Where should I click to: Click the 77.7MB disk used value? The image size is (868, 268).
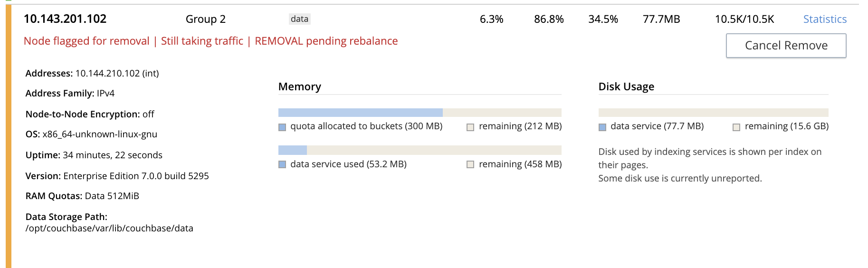click(661, 19)
